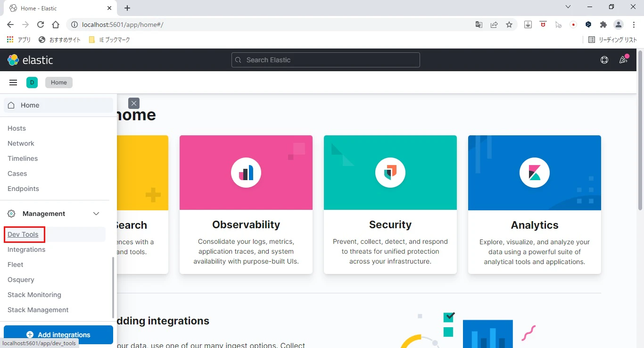This screenshot has height=348, width=644.
Task: Select Timelines in the navigation
Action: [x=23, y=158]
